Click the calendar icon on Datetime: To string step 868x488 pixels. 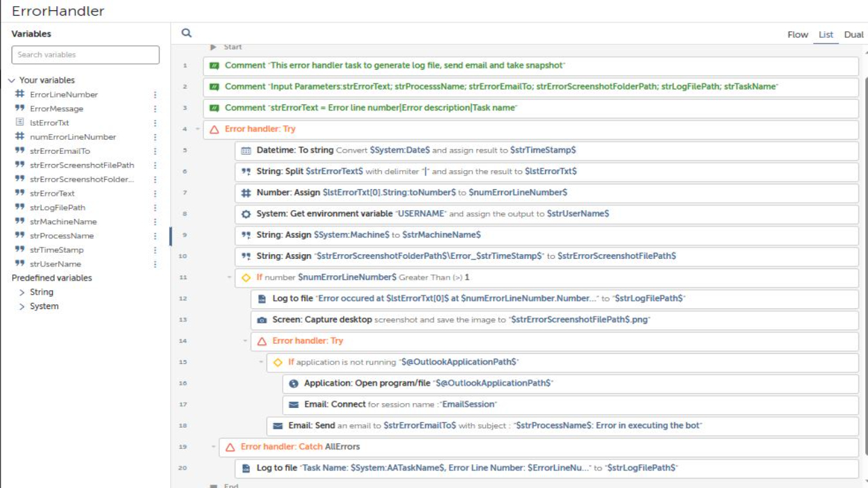click(246, 150)
